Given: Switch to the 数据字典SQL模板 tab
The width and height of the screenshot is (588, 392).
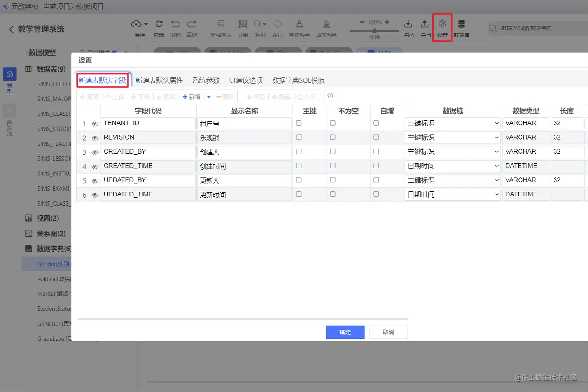Looking at the screenshot, I should [299, 80].
